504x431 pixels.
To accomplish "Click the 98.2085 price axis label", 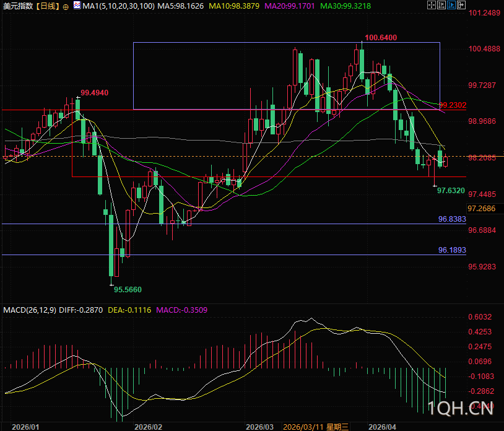I will 482,158.
